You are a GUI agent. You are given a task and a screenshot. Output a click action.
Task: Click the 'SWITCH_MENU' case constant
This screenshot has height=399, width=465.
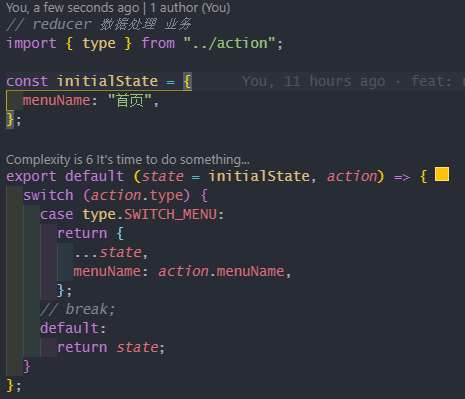coord(170,214)
